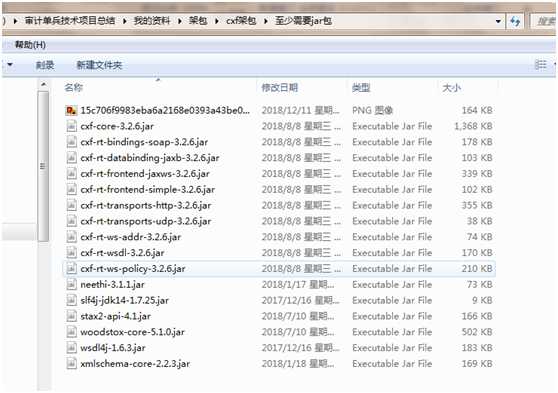Click the icon beside cxf-rt-transports-http-3.2.6.jar

71,205
